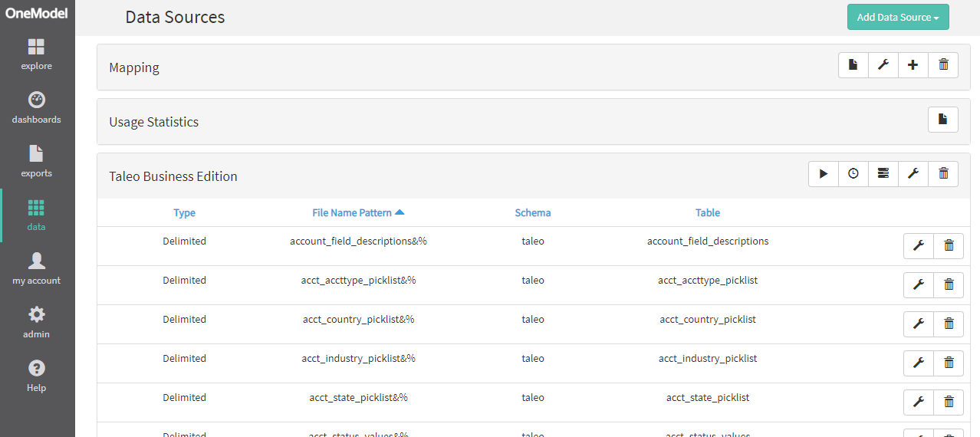Delete Taleo Business Edition data source
The width and height of the screenshot is (980, 437).
point(943,174)
